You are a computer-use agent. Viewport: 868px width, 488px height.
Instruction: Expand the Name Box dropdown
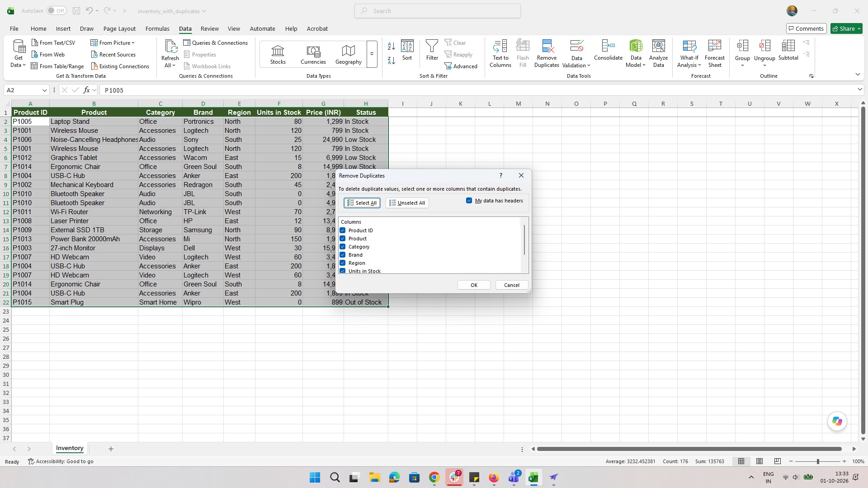pyautogui.click(x=44, y=90)
